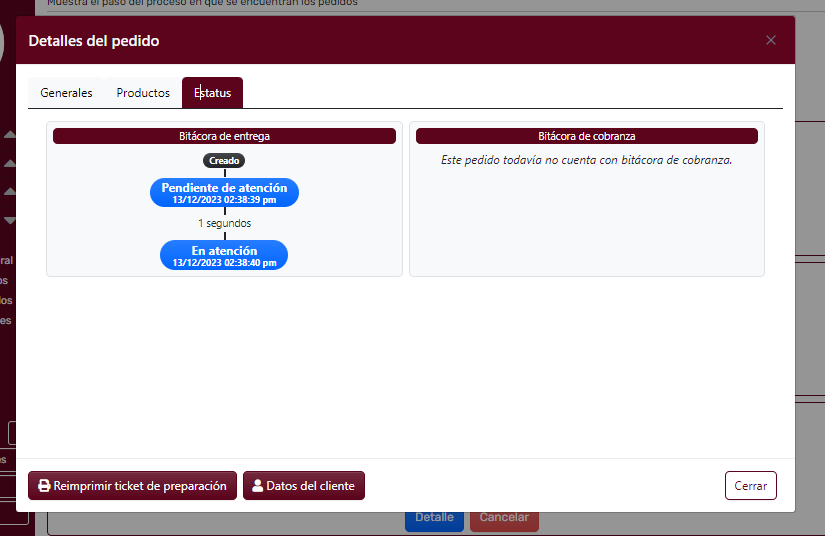Image resolution: width=825 pixels, height=536 pixels.
Task: Select the En atención status pill
Action: tap(224, 255)
